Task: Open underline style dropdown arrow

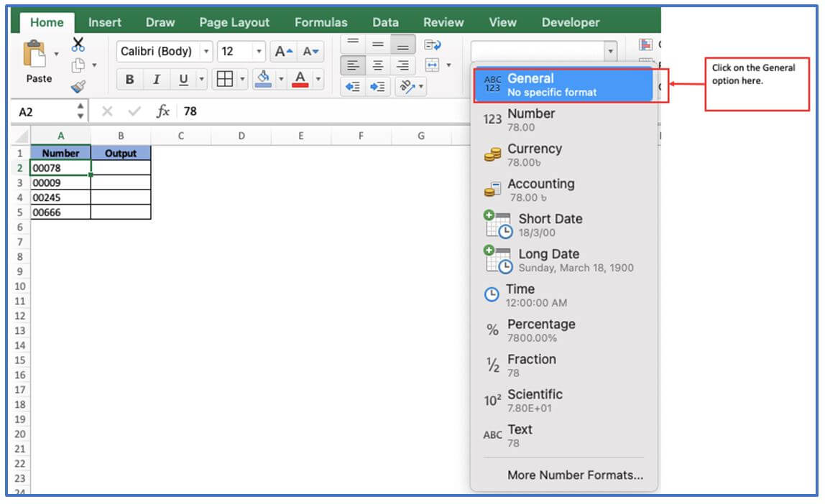Action: point(201,80)
